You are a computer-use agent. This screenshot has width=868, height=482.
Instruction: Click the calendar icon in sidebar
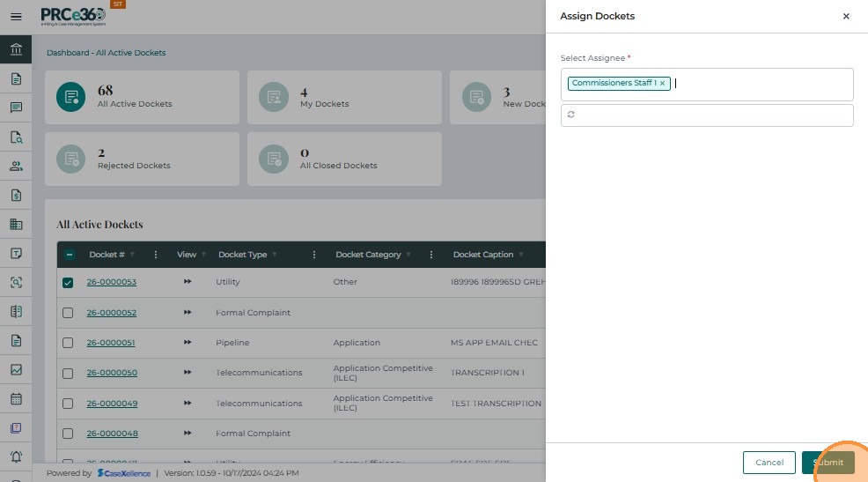pos(16,398)
